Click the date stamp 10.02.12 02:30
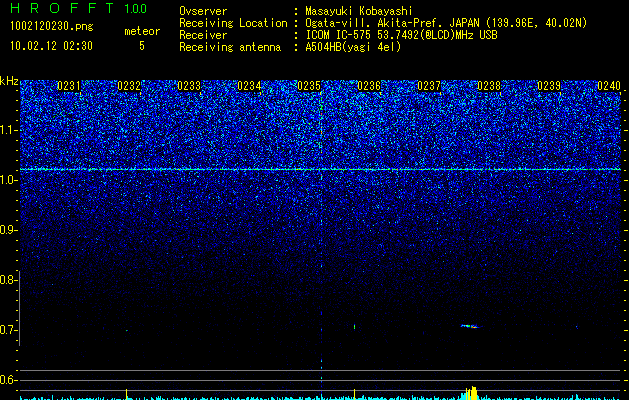Viewport: 629px width, 400px height. point(51,46)
